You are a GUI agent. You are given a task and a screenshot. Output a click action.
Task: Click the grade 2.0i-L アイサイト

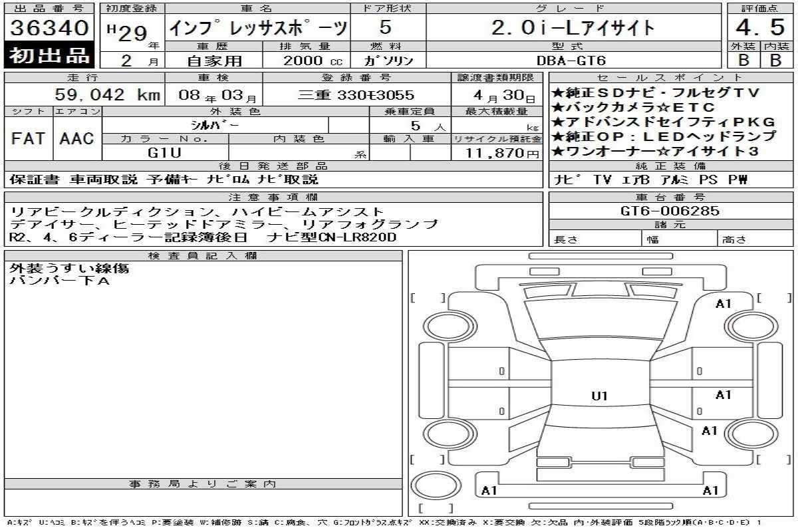click(572, 28)
